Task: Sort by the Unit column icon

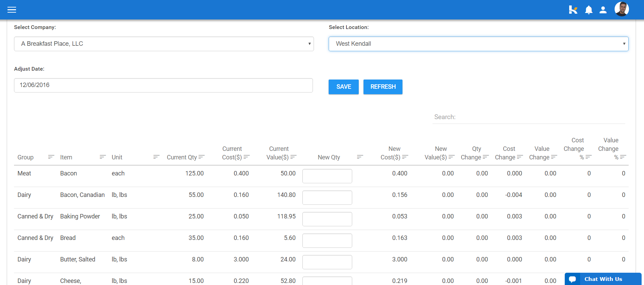Action: pos(156,157)
